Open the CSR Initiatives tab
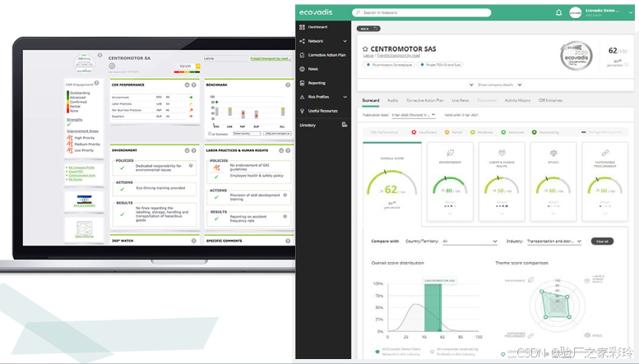The width and height of the screenshot is (639, 364). [x=550, y=100]
